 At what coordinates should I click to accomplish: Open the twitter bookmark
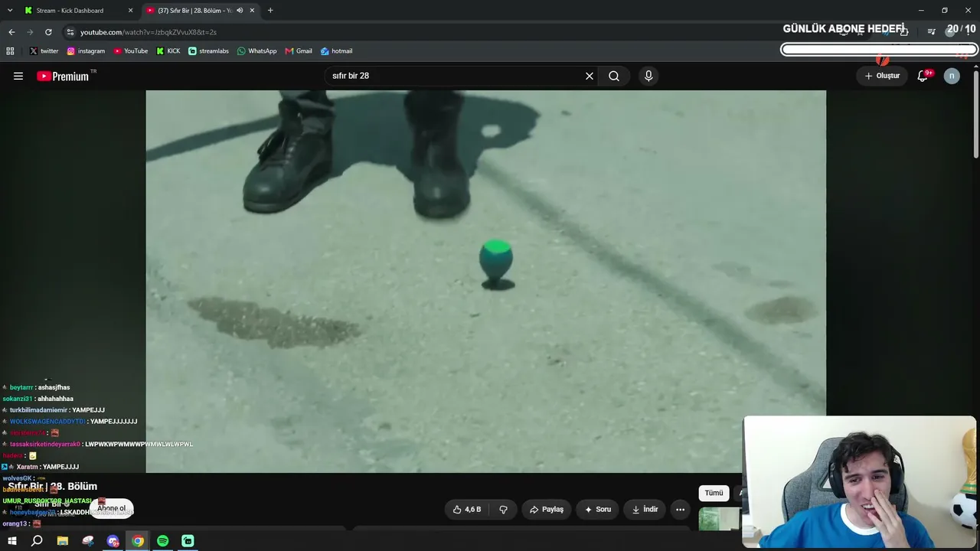tap(44, 51)
